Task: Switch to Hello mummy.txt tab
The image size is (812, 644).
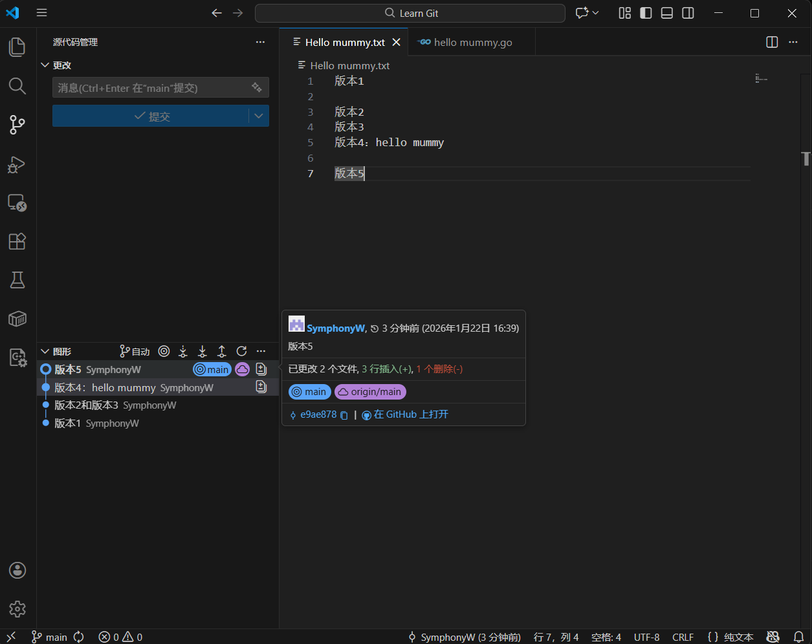Action: 345,42
